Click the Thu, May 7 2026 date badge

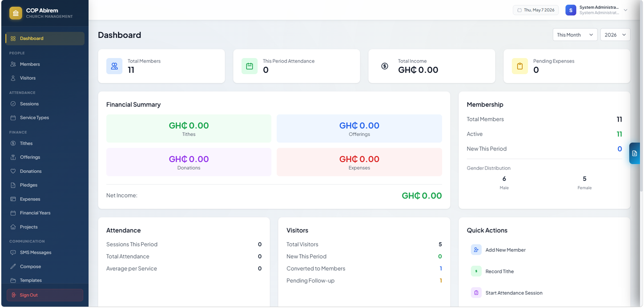pos(536,10)
